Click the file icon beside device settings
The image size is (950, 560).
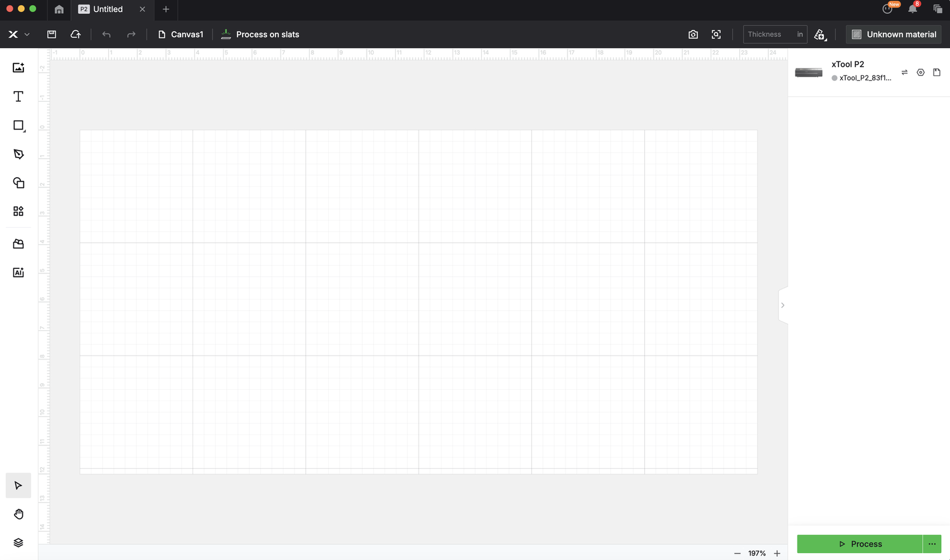[937, 72]
